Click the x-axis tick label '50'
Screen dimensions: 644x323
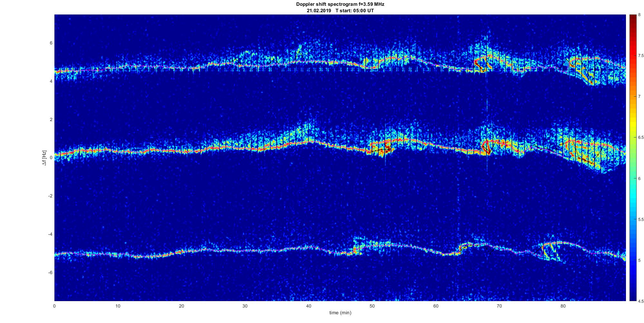click(x=372, y=306)
